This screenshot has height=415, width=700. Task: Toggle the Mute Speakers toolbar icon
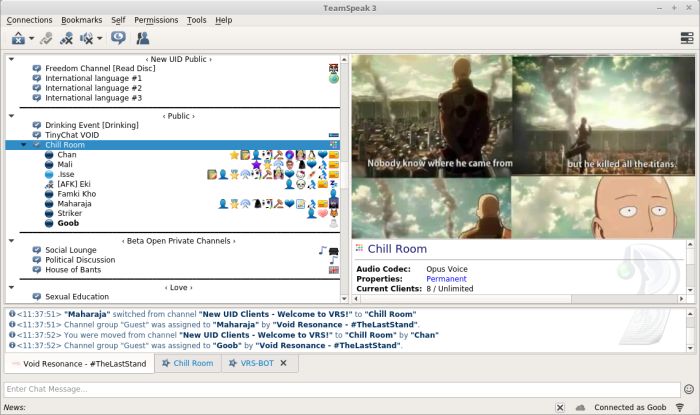click(87, 39)
